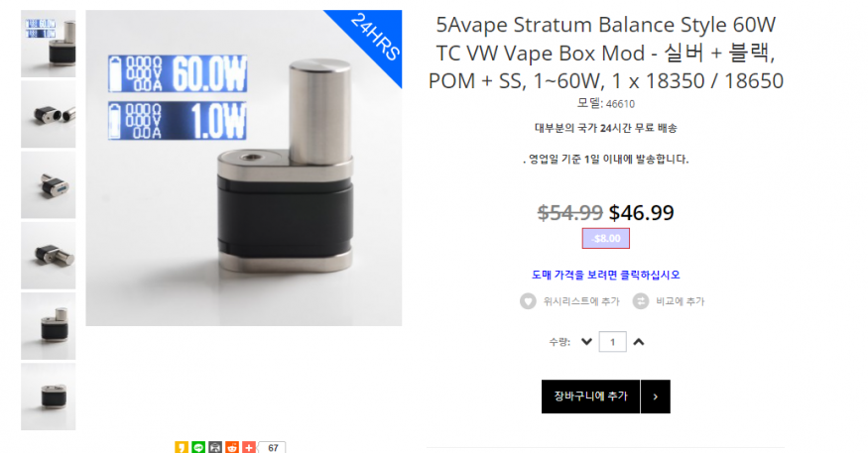Screen dimensions: 868x453
Task: Decrease quantity with down chevron
Action: [x=587, y=342]
